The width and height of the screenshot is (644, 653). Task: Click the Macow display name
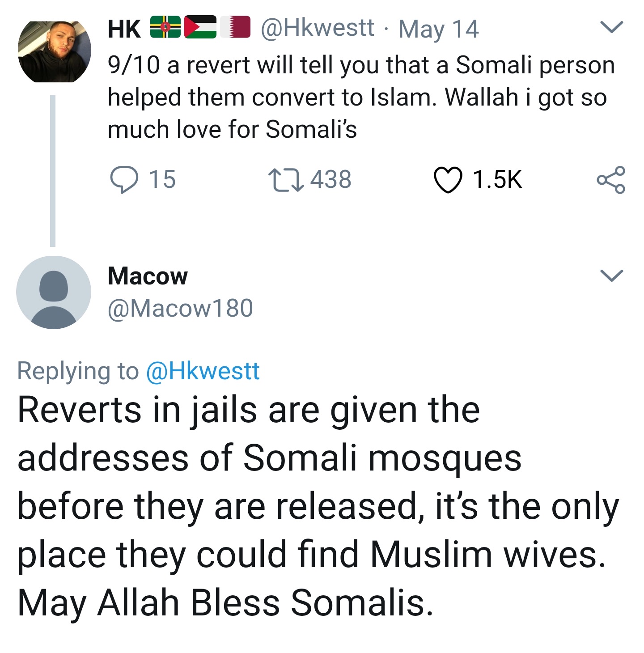coord(148,276)
